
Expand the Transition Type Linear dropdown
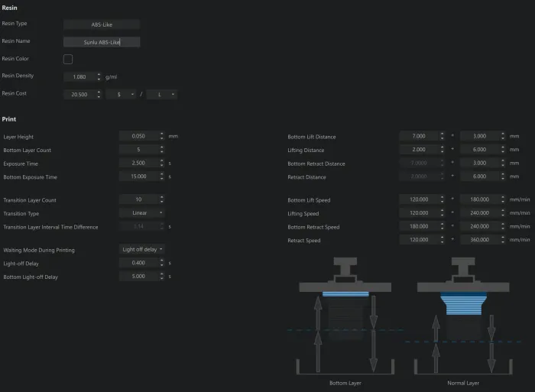142,213
